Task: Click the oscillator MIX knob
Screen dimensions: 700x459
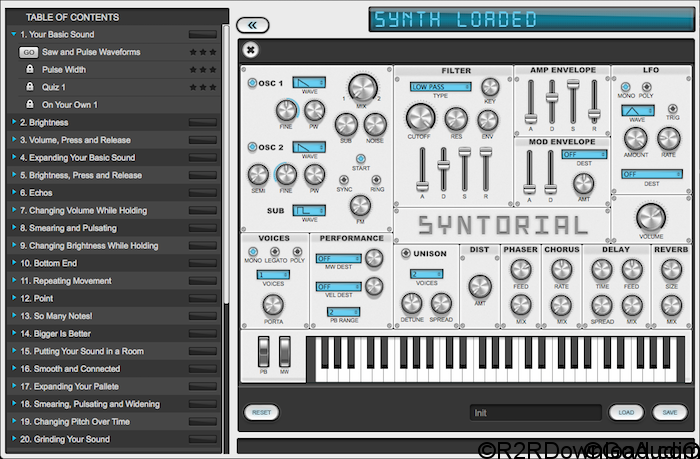Action: point(362,88)
